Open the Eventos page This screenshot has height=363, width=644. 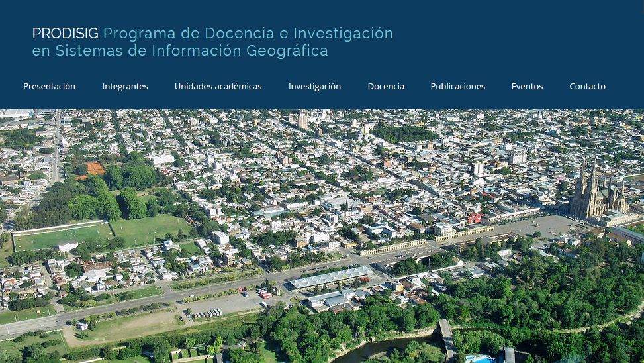527,86
